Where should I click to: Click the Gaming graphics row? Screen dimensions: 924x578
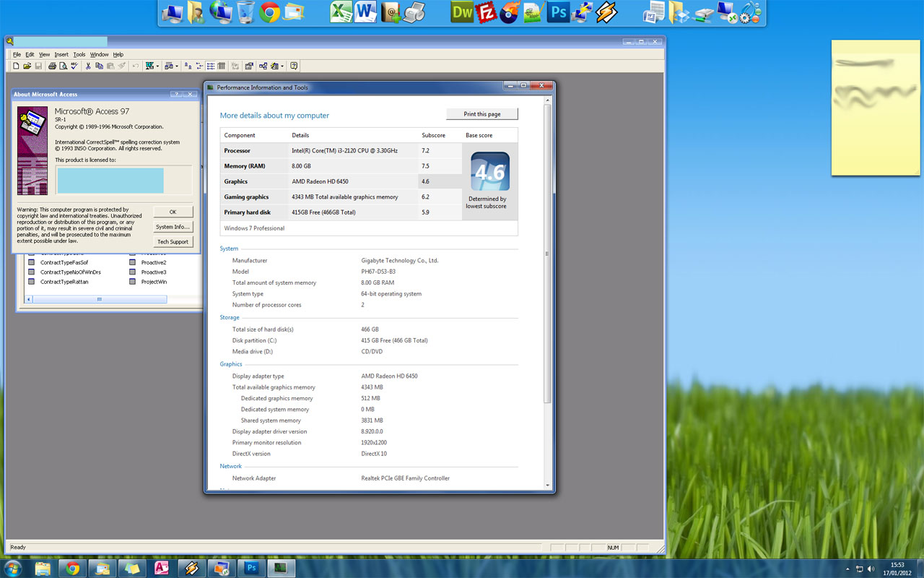tap(341, 197)
